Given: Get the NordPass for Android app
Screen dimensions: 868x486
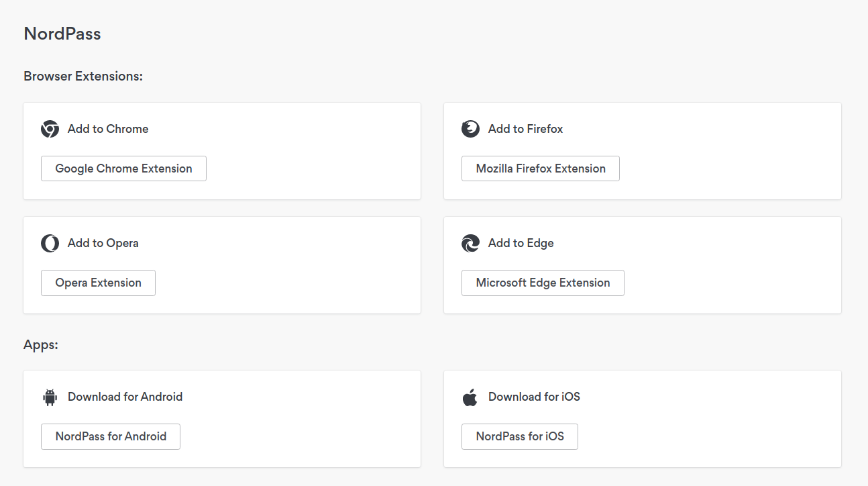Looking at the screenshot, I should tap(111, 436).
